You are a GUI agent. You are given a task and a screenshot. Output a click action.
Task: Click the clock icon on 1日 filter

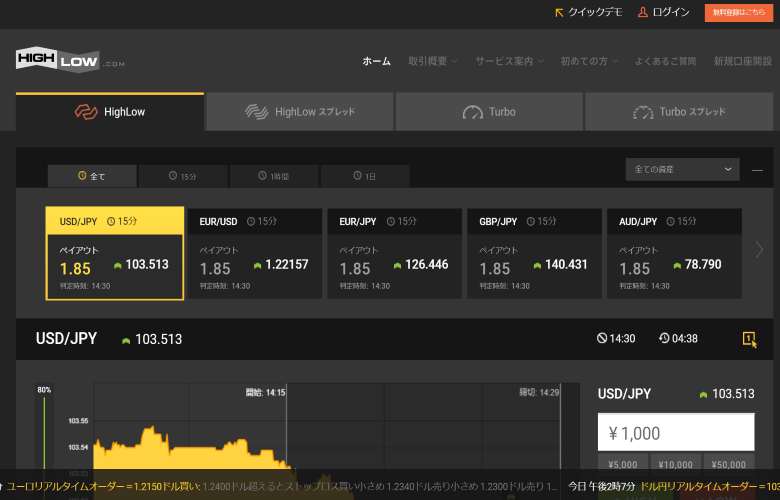[x=357, y=176]
